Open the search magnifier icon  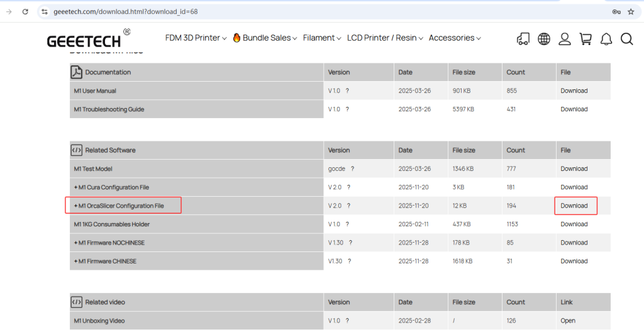pos(626,39)
